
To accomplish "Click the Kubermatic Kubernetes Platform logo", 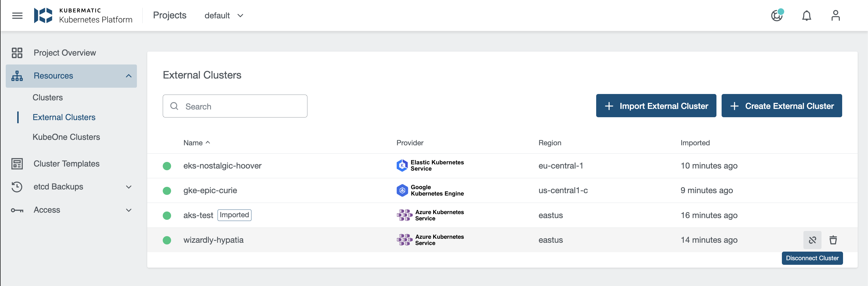I will tap(83, 15).
